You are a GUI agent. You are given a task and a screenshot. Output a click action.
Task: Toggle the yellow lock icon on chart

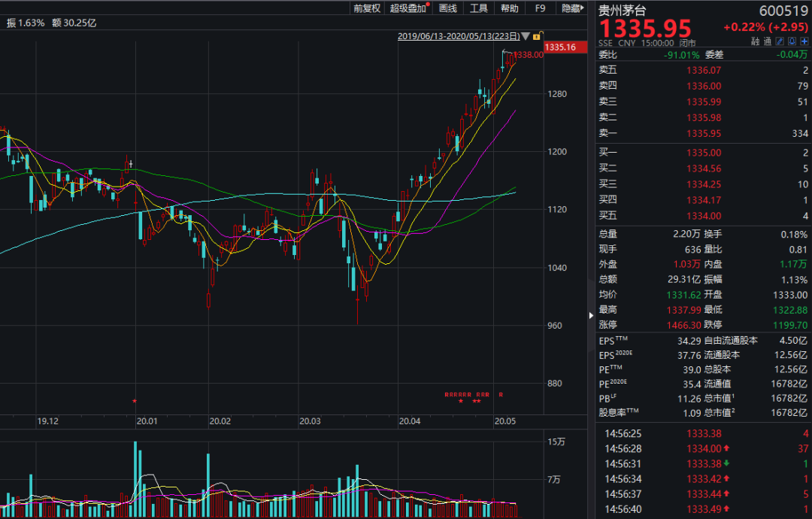(x=538, y=36)
